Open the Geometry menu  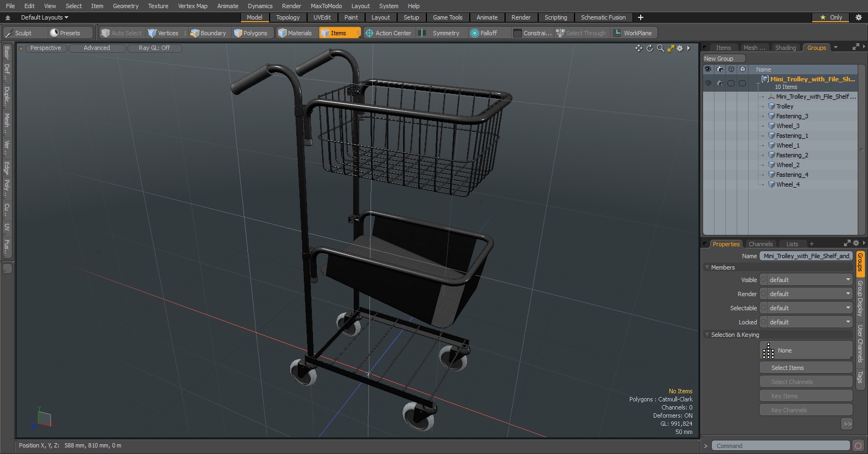(125, 6)
